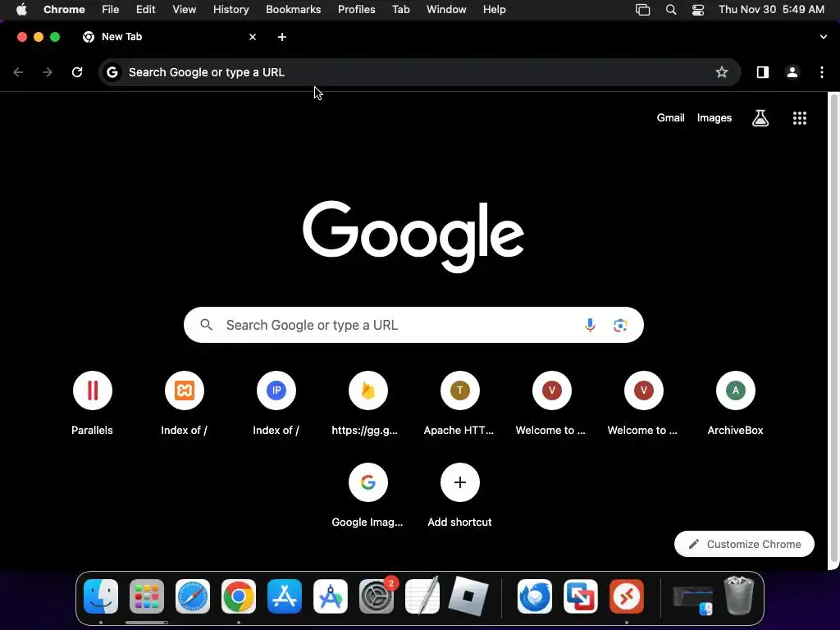The height and width of the screenshot is (630, 840).
Task: Open Thunderbird from the Dock
Action: (535, 596)
